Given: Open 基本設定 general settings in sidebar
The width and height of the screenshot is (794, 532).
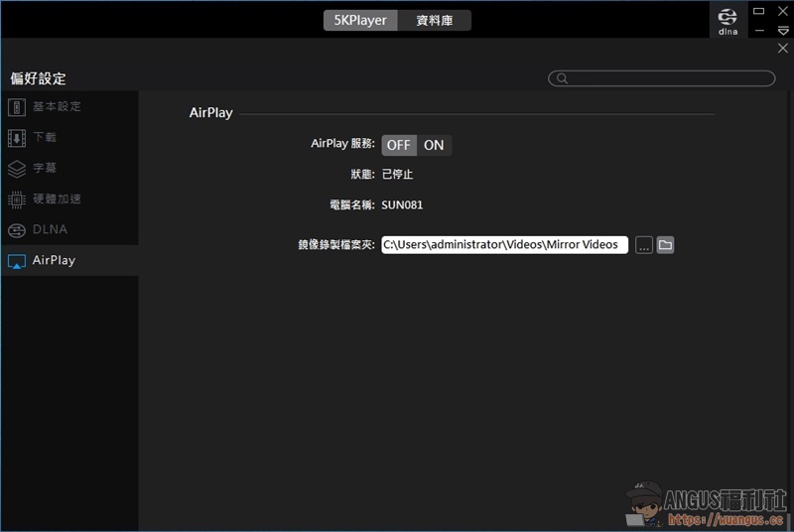Looking at the screenshot, I should [57, 106].
